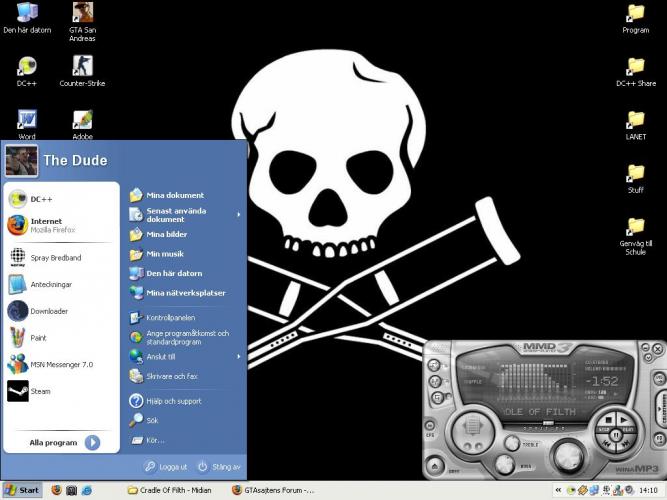This screenshot has width=667, height=500.
Task: Click the Logga ut button
Action: coord(165,466)
